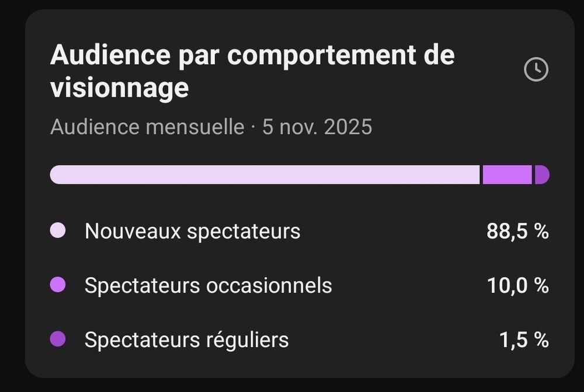The image size is (584, 392).
Task: Open the Audience par comportement de visionnage card
Action: [252, 71]
